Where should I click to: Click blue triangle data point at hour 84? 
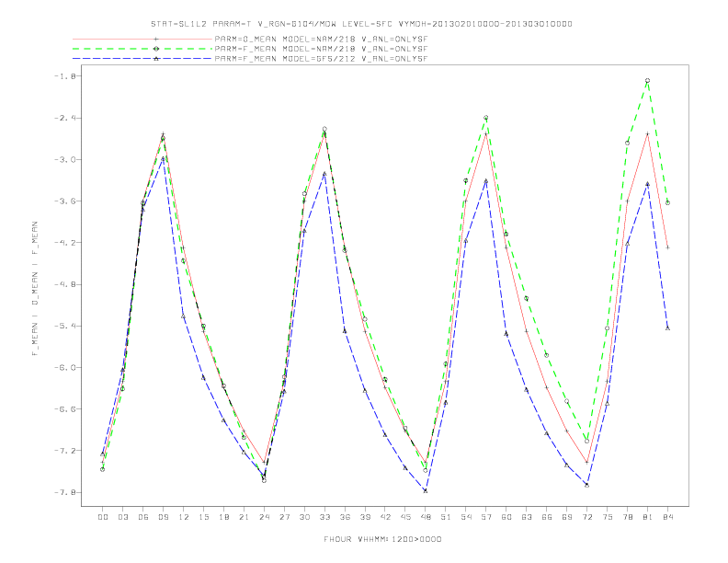coord(667,327)
